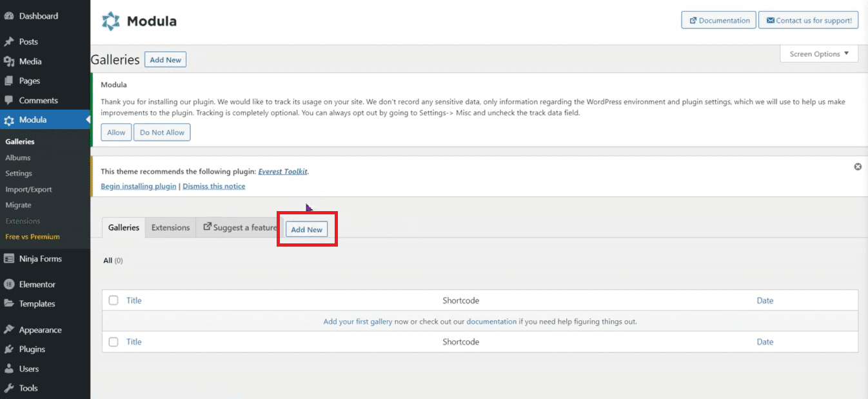This screenshot has height=399, width=868.
Task: Expand the Screen Options dropdown
Action: [819, 54]
